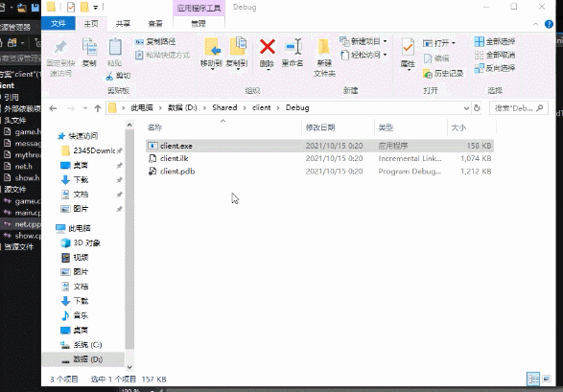Screen dimensions: 563x392
Task: Click the red Delete X icon
Action: point(268,47)
